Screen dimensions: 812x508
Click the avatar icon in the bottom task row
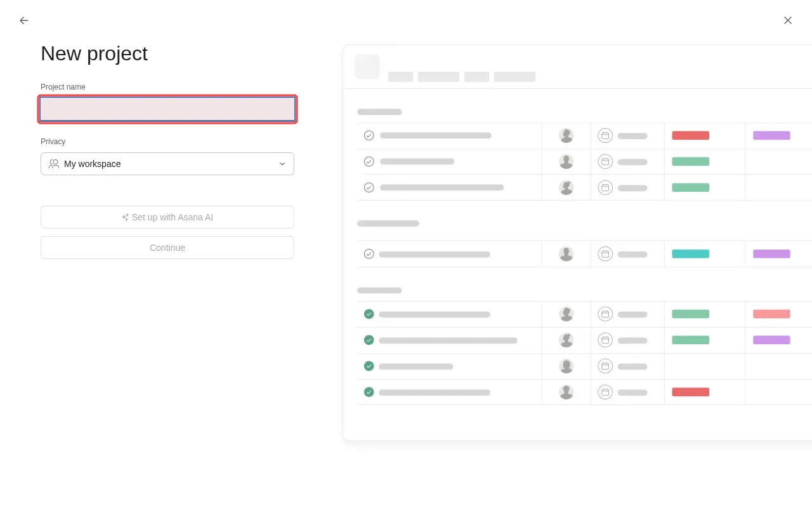[x=566, y=392]
